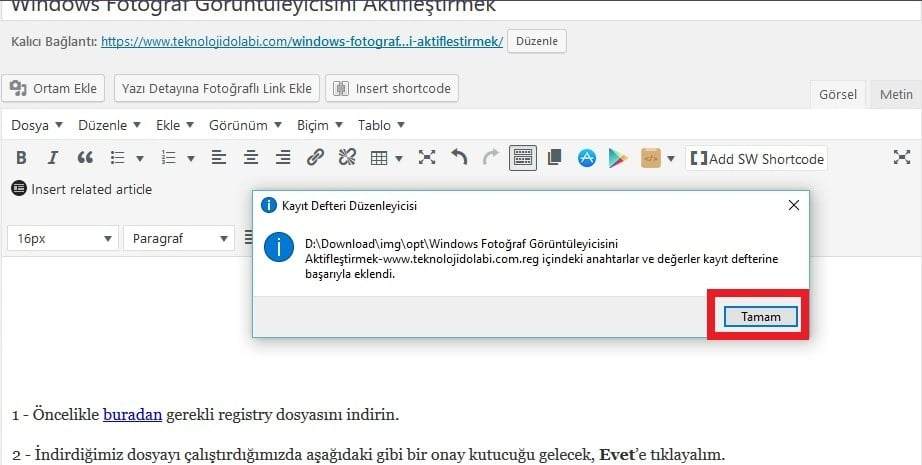This screenshot has width=922, height=465.
Task: Open the Dosya menu
Action: click(x=36, y=125)
